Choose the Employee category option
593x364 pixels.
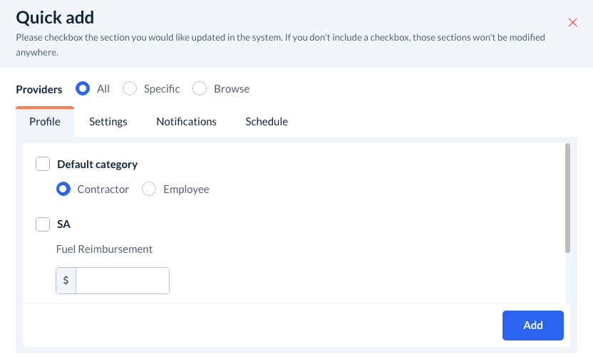pyautogui.click(x=149, y=189)
